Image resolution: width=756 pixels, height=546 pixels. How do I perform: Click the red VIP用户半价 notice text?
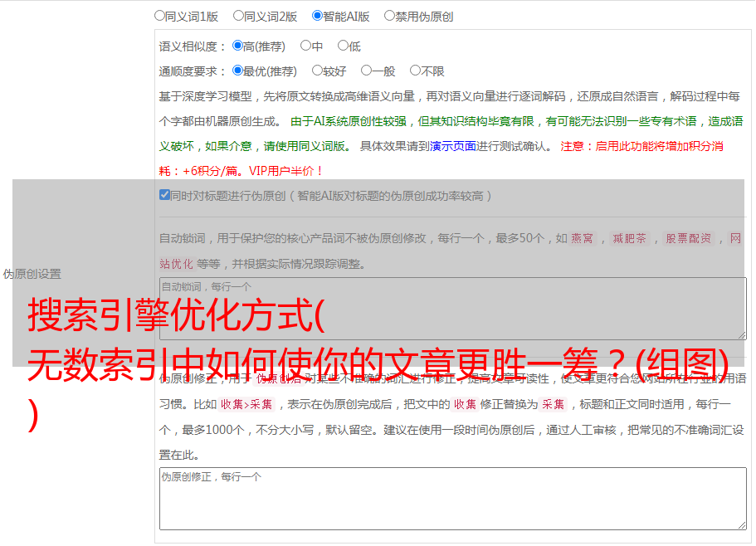point(286,171)
